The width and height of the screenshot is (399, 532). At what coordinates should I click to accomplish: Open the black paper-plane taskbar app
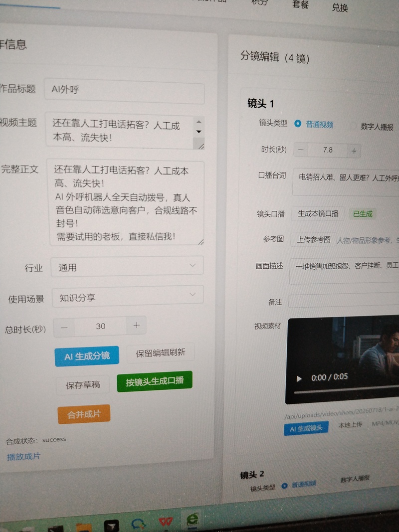111,526
